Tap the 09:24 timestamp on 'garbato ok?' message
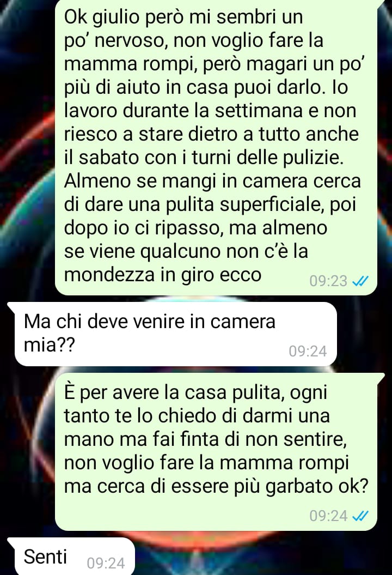The width and height of the screenshot is (392, 575). click(x=328, y=516)
